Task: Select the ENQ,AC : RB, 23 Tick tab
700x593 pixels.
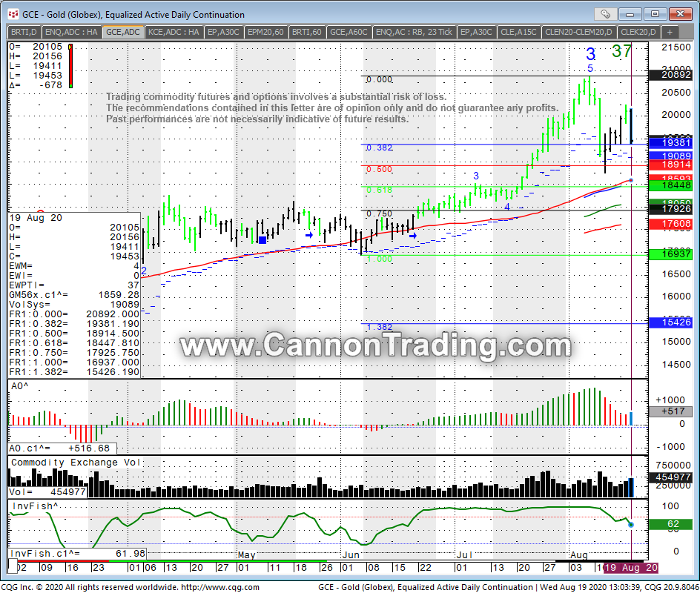Action: (414, 32)
